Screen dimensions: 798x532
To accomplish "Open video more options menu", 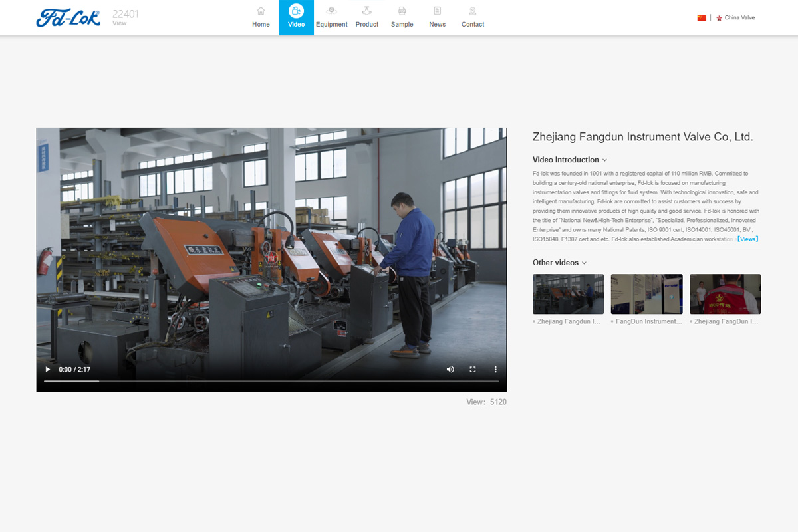I will pyautogui.click(x=495, y=369).
